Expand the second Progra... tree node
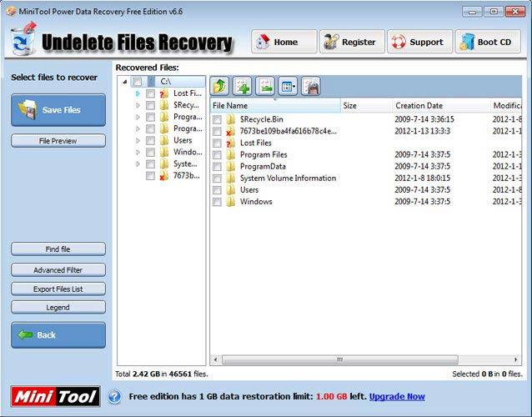532x417 pixels. [x=138, y=128]
